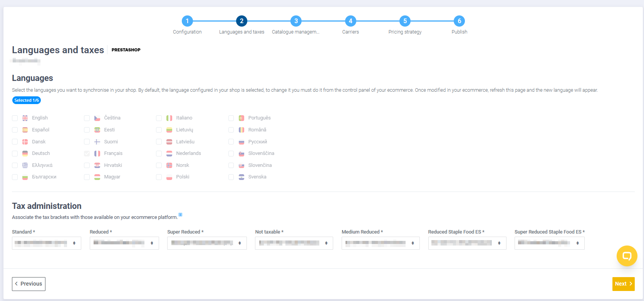Select step 6 Publish in progress bar

[459, 21]
